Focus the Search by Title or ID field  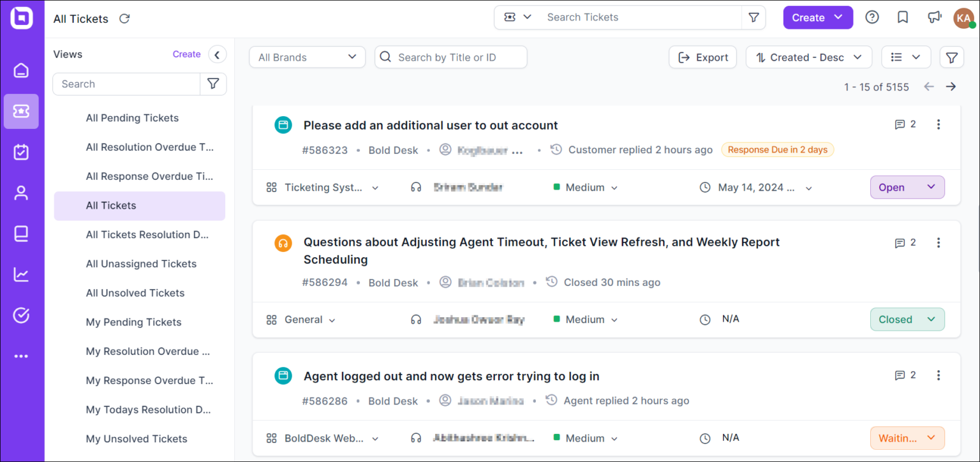tap(451, 57)
